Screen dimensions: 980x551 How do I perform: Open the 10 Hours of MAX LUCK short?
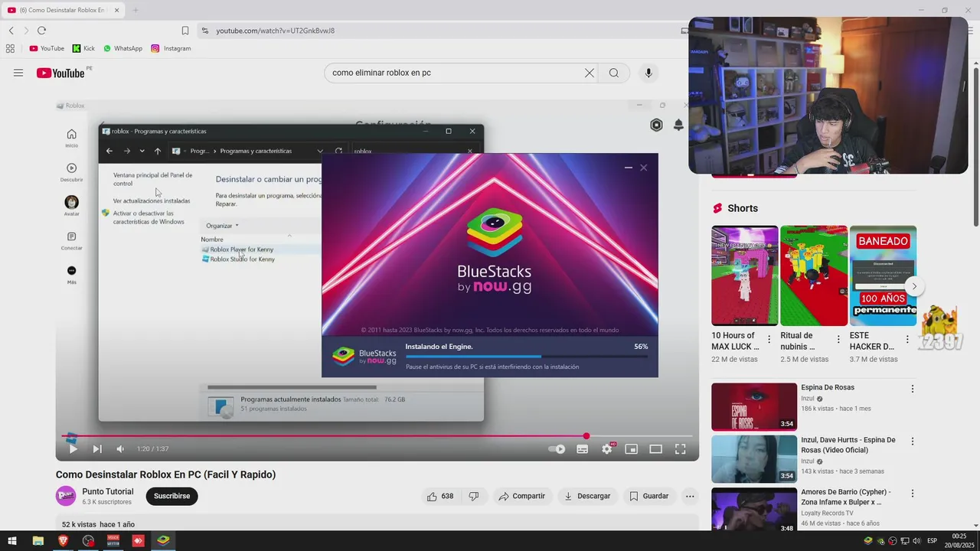point(744,275)
